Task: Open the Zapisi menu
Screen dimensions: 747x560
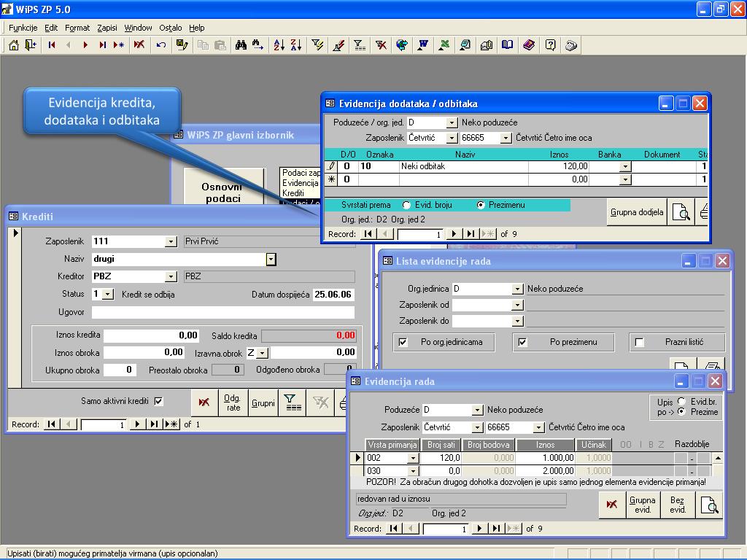Action: (x=107, y=28)
